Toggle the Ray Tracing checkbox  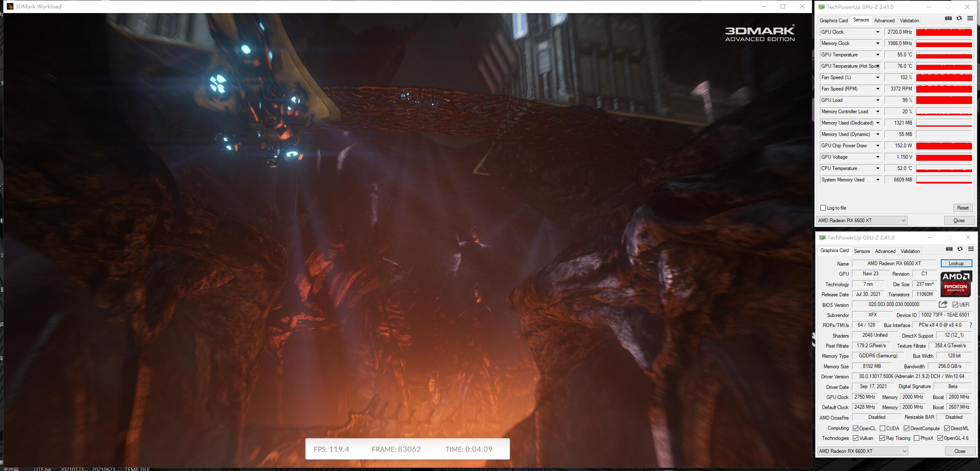[882, 438]
